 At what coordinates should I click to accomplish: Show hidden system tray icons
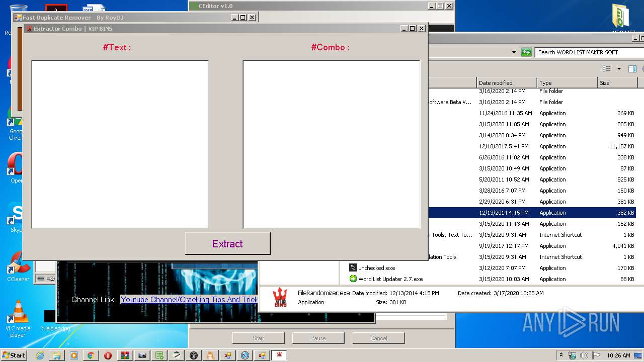pos(561,355)
